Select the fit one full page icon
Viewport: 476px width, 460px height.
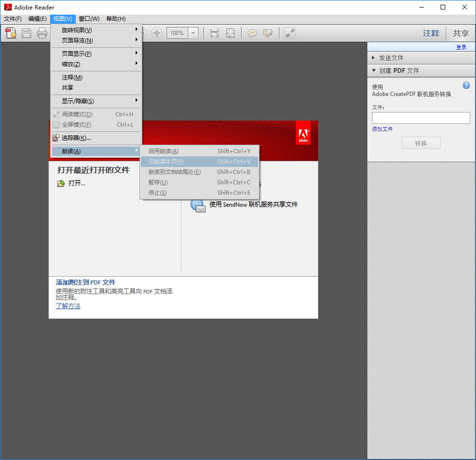coord(230,33)
